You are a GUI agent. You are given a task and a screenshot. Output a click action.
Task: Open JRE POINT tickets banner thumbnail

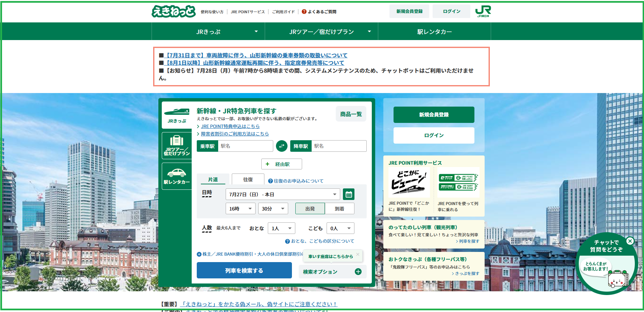458,183
